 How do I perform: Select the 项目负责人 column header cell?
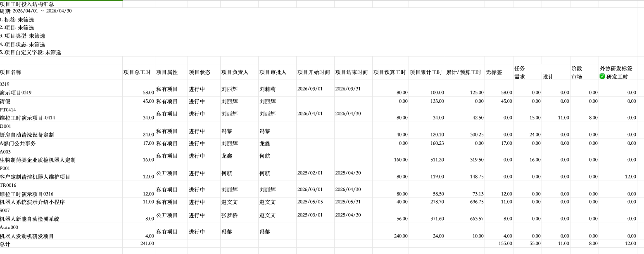pyautogui.click(x=239, y=72)
